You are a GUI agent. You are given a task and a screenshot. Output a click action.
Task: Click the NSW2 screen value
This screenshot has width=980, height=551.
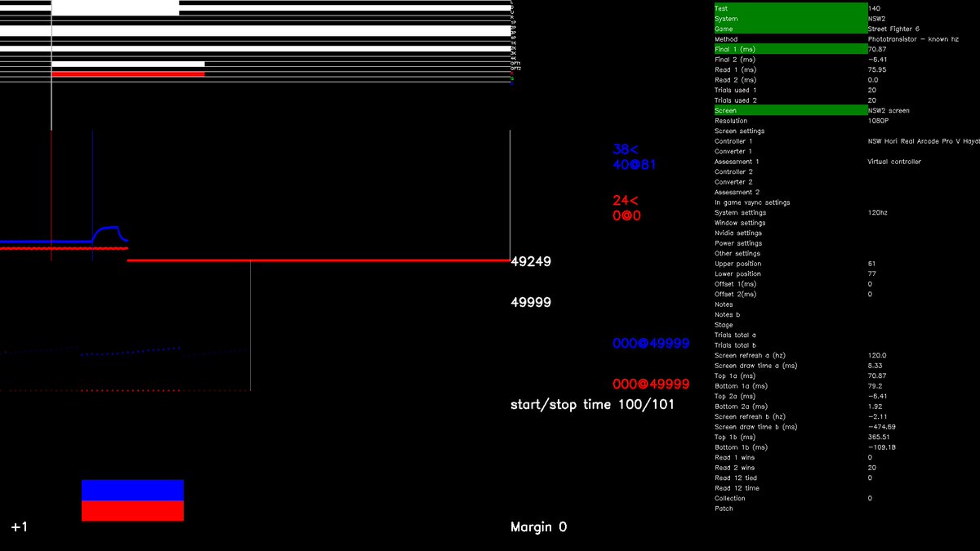coord(889,110)
